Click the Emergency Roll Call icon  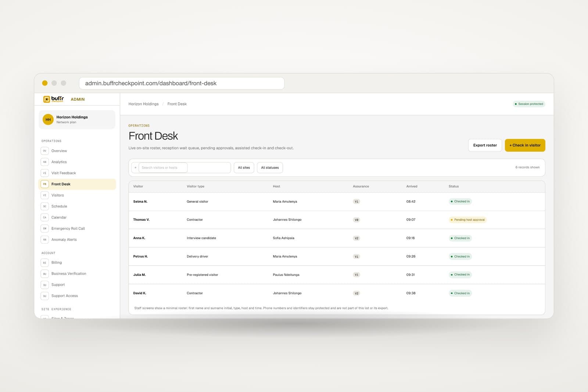pos(45,229)
